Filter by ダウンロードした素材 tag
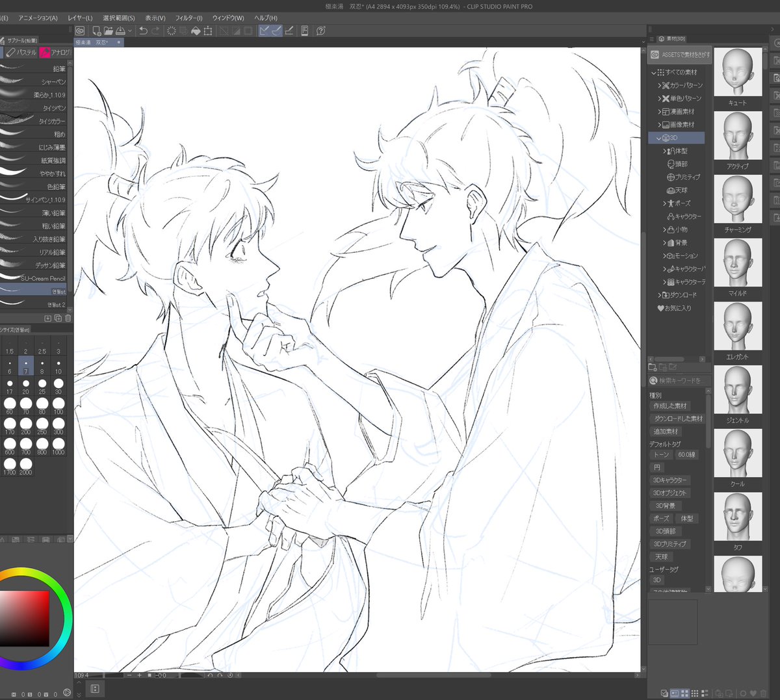This screenshot has height=700, width=780. [678, 419]
